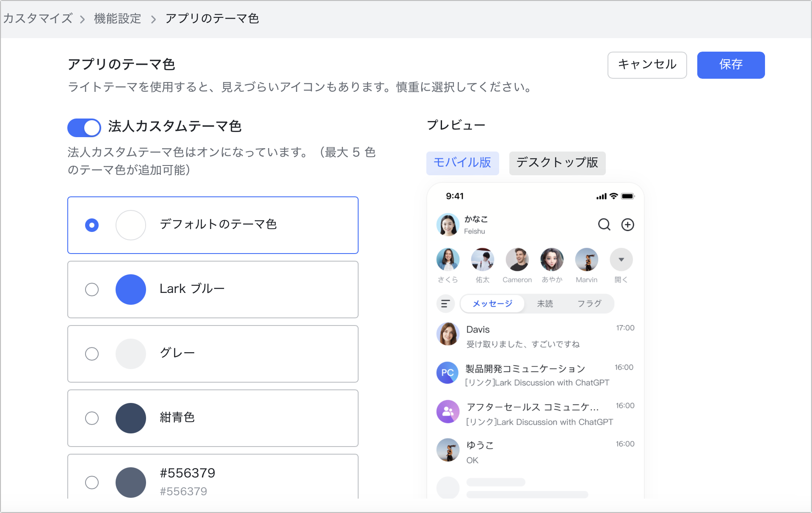The width and height of the screenshot is (812, 513).
Task: Click the breadcrumb chevron after カスタマイズ
Action: 83,19
